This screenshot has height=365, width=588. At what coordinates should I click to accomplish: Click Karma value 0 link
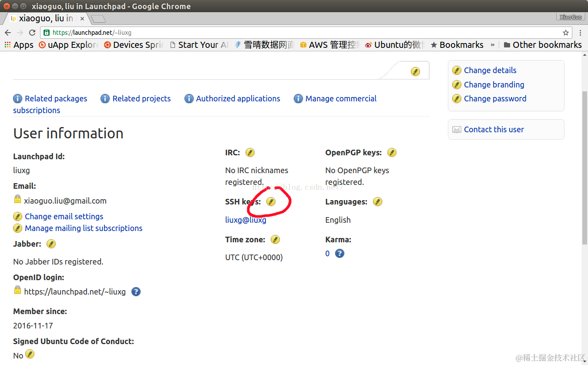[x=327, y=254]
